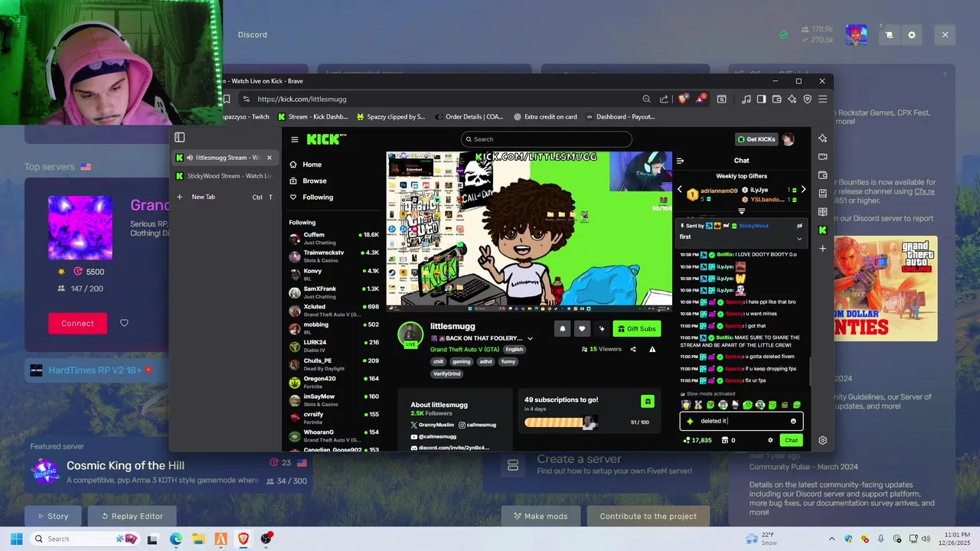Screen dimensions: 980x551
Task: Expand the stream title dropdown chevron
Action: pyautogui.click(x=530, y=338)
